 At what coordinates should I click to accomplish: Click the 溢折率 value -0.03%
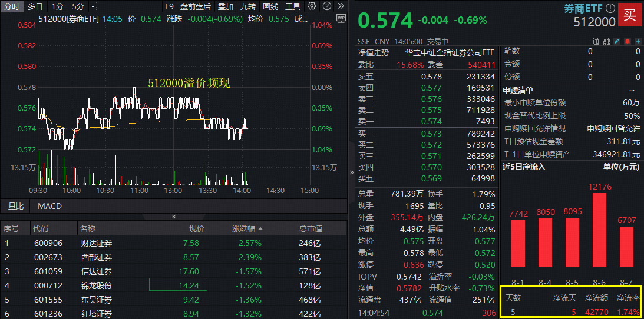pyautogui.click(x=483, y=277)
